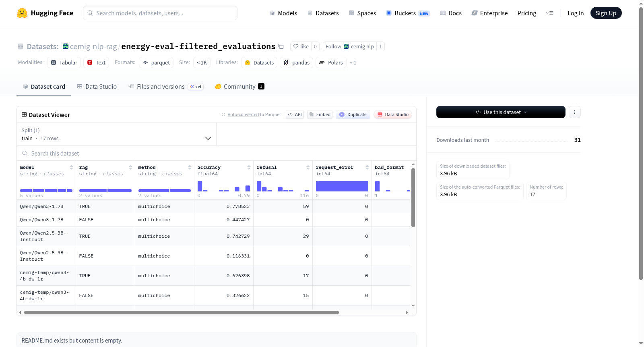
Task: Sort the accuracy column
Action: 249,167
